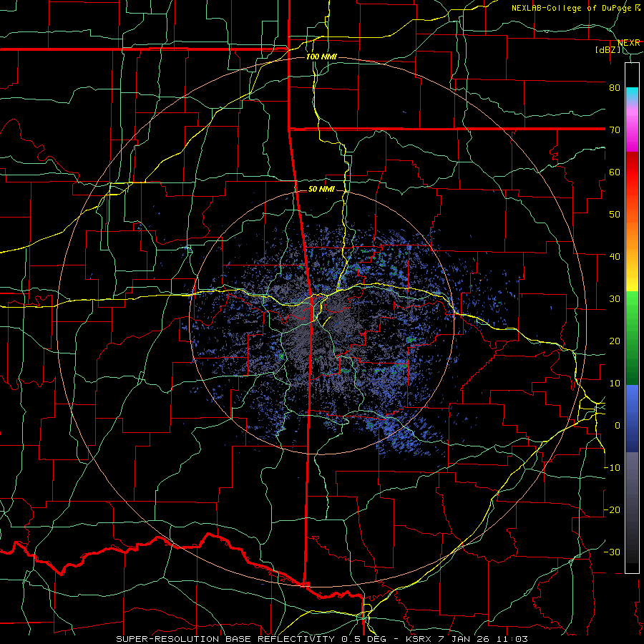Click the "NEXR" label above the legend
Screen dimensions: 644x644
tap(629, 43)
